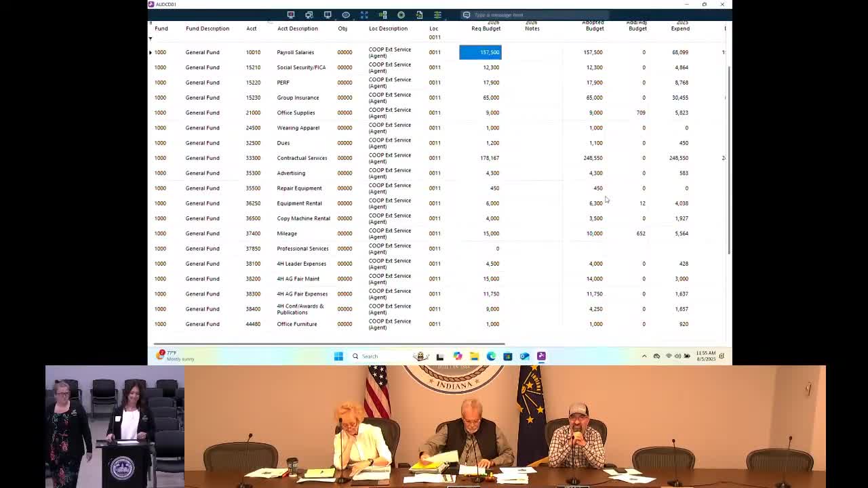
Task: Click the volume speaker icon in system tray
Action: (677, 356)
